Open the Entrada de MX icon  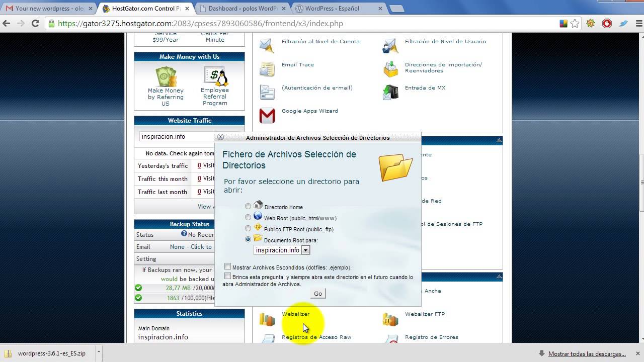(390, 92)
